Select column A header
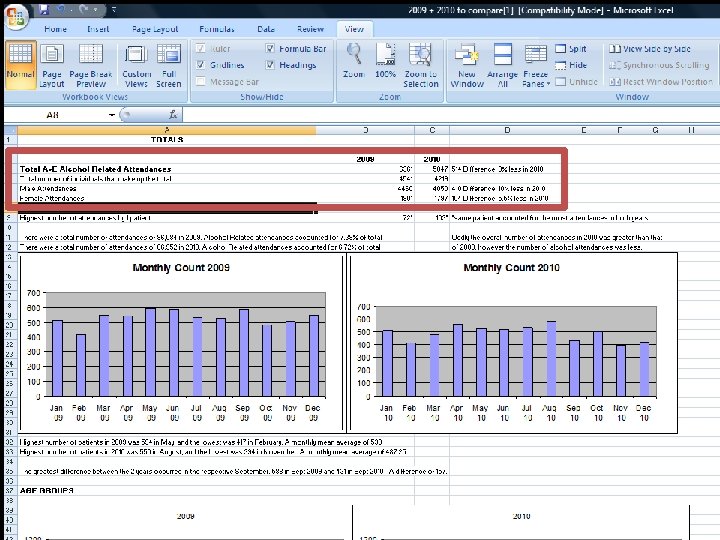 click(x=167, y=130)
